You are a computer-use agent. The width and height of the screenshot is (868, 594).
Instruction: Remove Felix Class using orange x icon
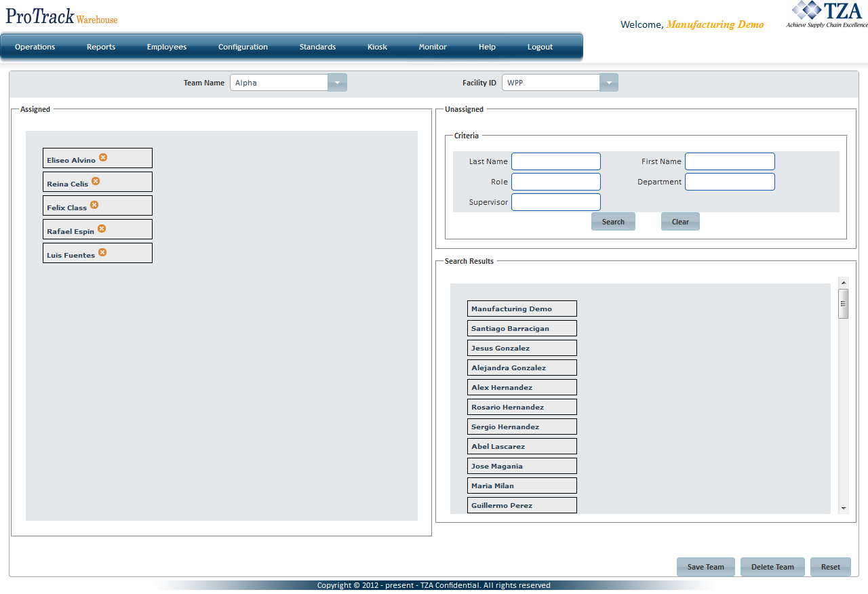(x=94, y=205)
